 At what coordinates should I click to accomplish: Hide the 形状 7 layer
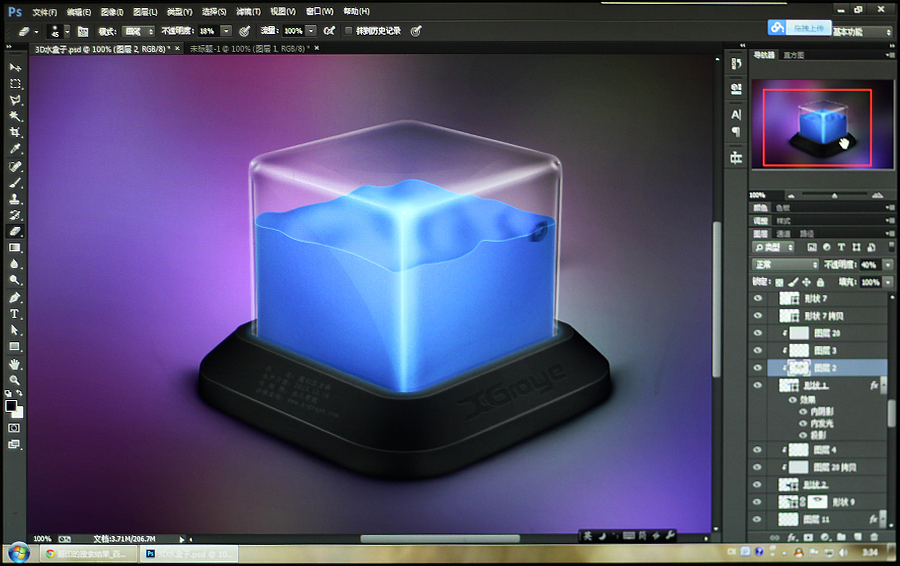pyautogui.click(x=758, y=298)
